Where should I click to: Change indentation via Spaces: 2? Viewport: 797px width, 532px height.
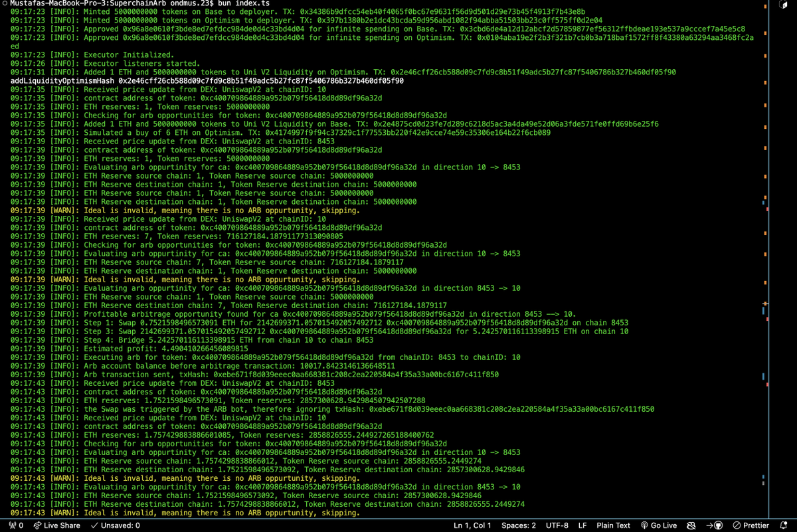click(519, 525)
